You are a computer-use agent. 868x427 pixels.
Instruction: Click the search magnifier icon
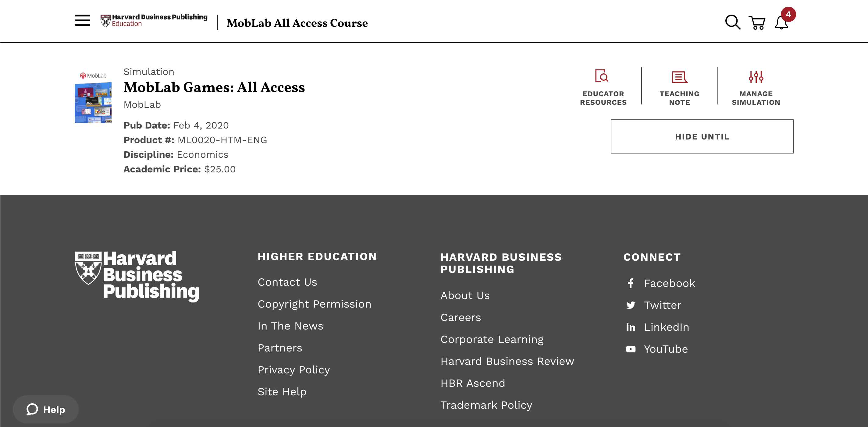pyautogui.click(x=733, y=22)
